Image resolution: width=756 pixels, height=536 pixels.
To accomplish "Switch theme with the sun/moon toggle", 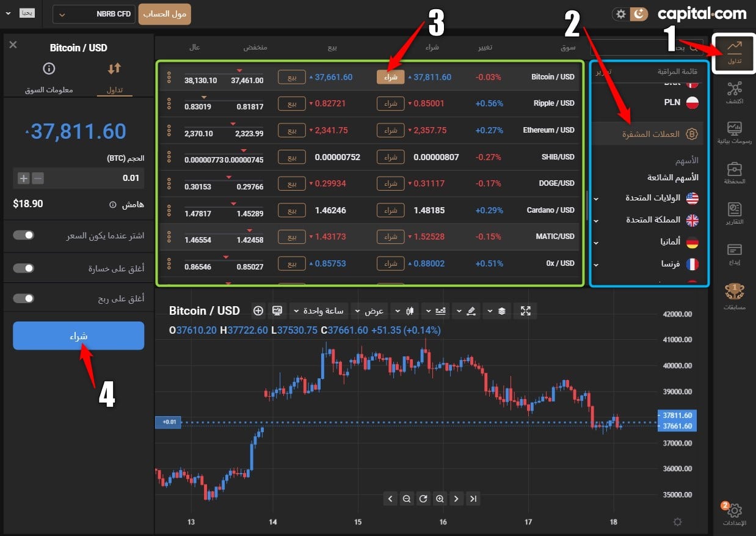I will pyautogui.click(x=630, y=13).
